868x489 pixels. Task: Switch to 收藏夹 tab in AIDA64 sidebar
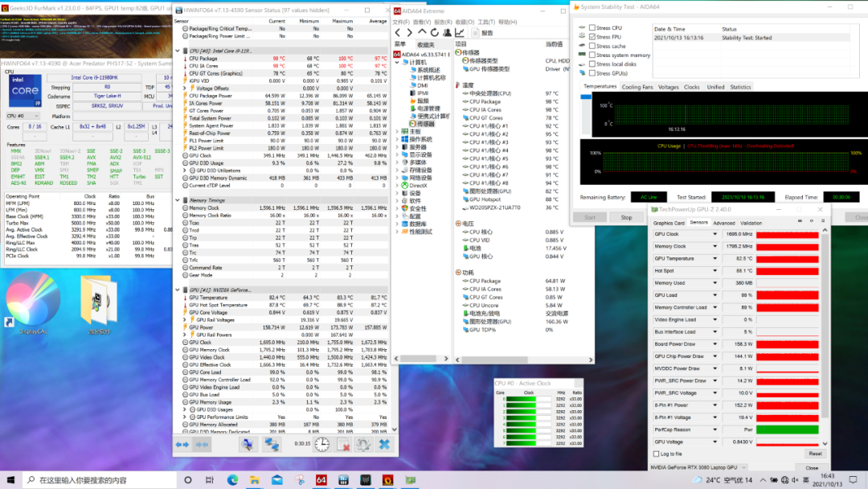pyautogui.click(x=426, y=44)
